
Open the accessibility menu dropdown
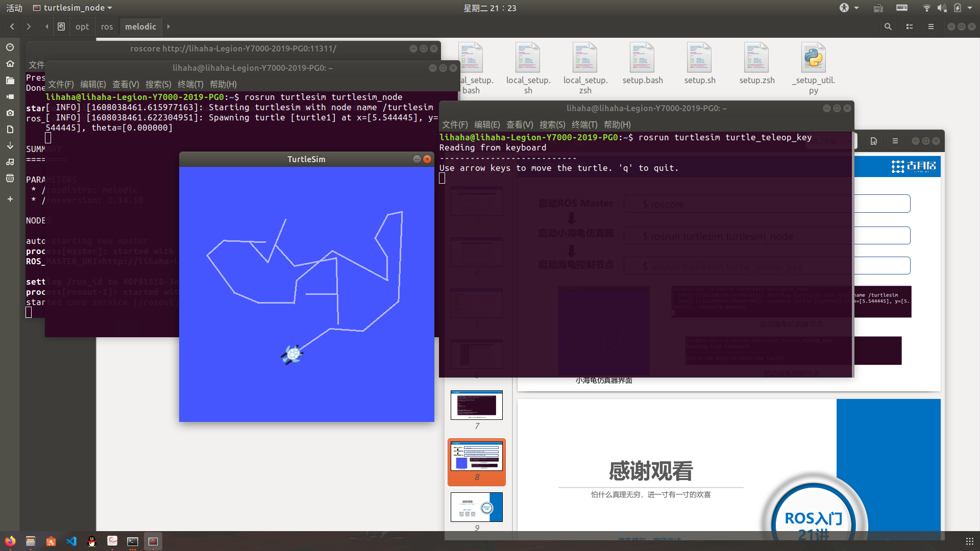849,8
